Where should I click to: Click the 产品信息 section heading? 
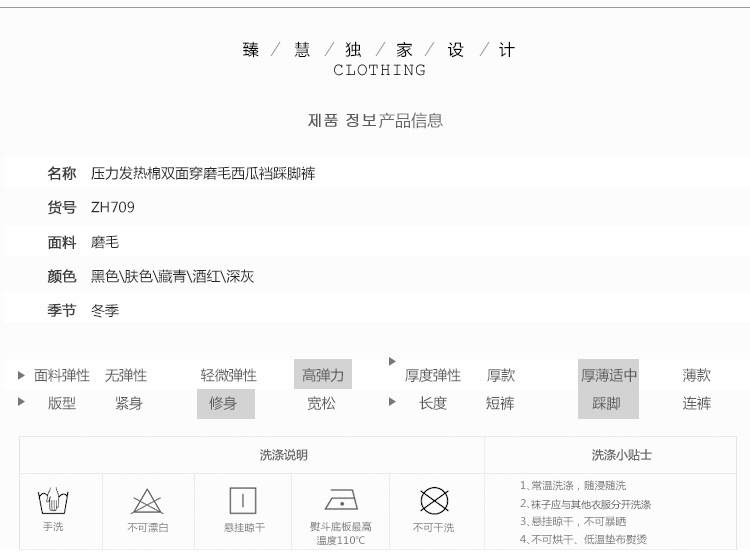click(410, 120)
